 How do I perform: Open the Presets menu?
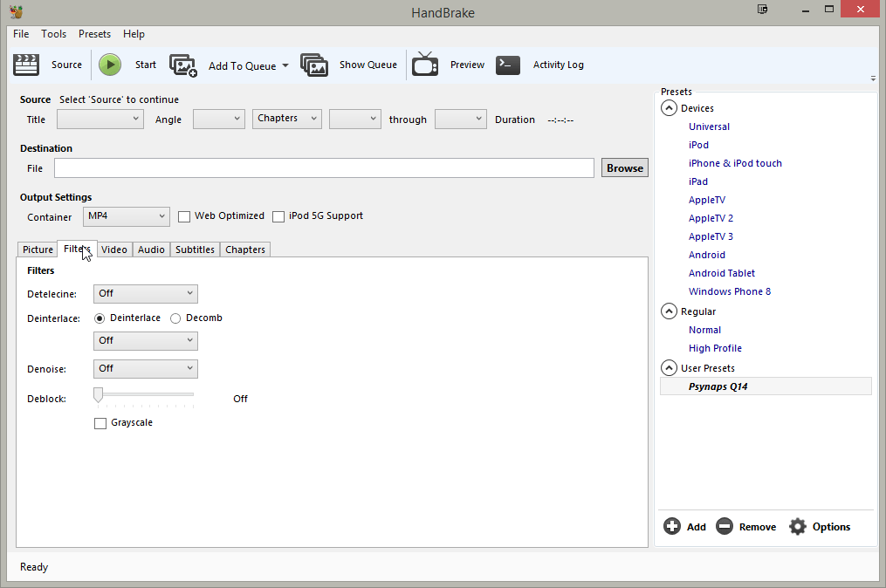click(x=94, y=34)
